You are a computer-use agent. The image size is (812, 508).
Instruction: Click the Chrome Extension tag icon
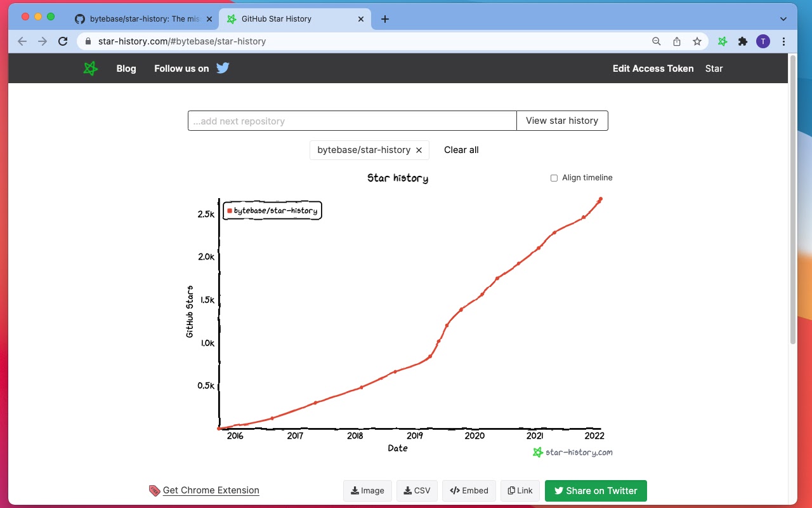(154, 490)
